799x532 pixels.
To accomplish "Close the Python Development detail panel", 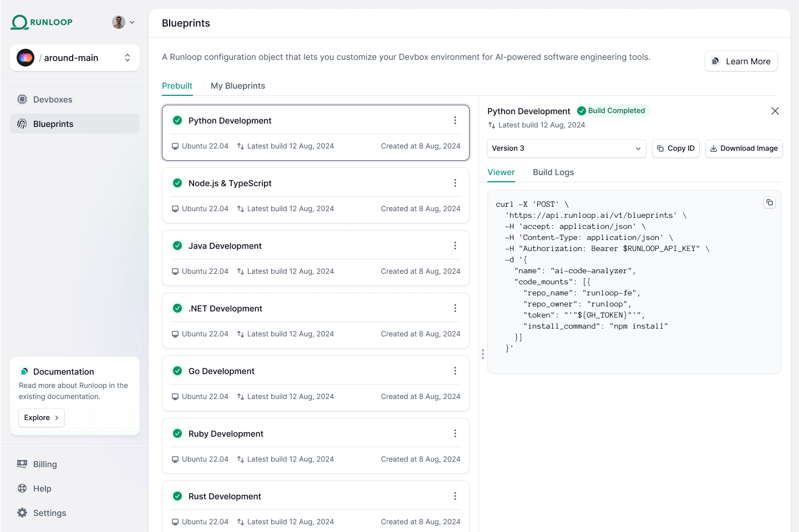I will click(x=775, y=111).
